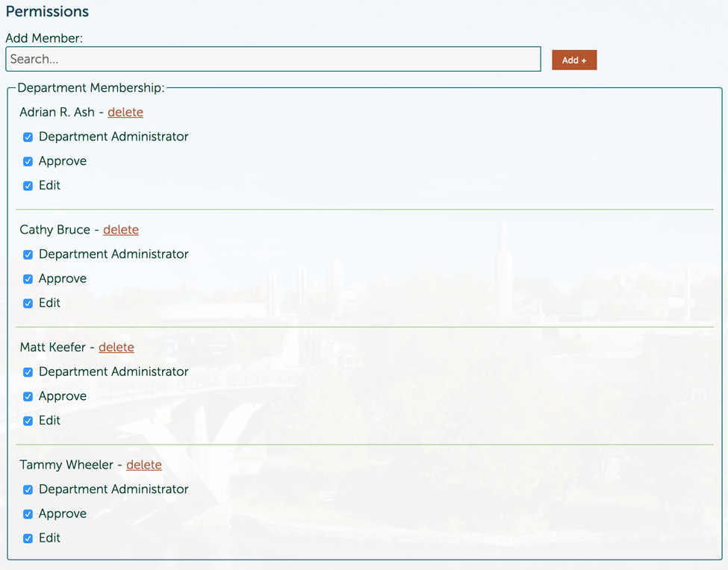Toggle Edit checkbox for Matt Keefer
This screenshot has height=570, width=728.
(x=28, y=421)
